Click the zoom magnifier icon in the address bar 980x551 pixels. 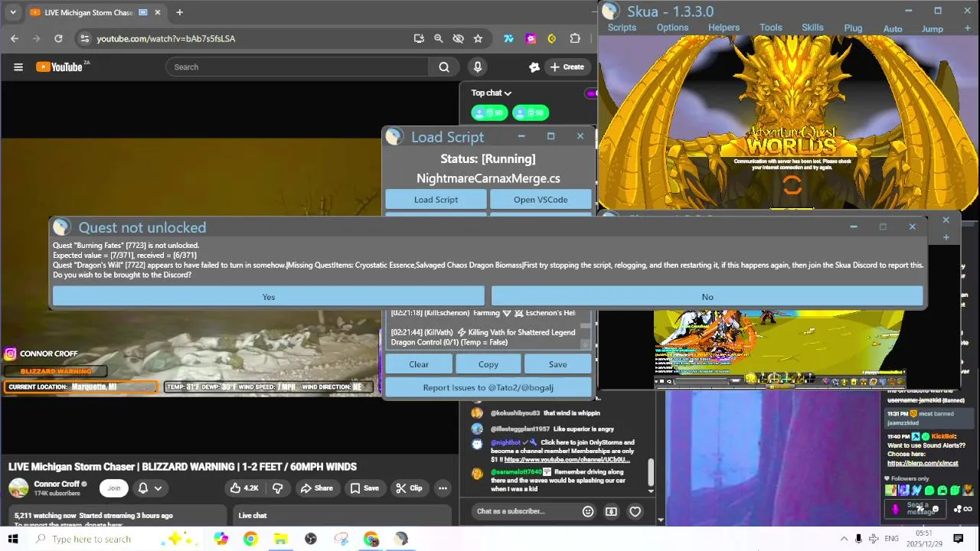click(x=438, y=38)
